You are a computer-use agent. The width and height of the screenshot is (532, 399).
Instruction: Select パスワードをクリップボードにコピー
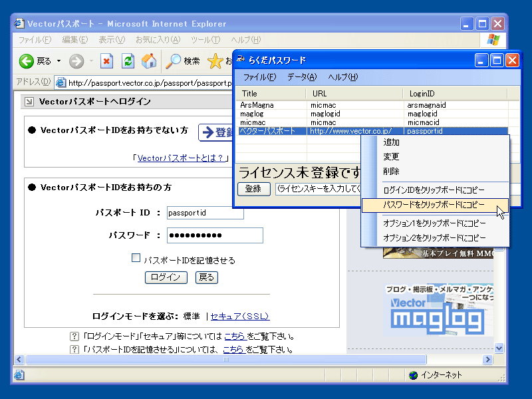coord(436,205)
